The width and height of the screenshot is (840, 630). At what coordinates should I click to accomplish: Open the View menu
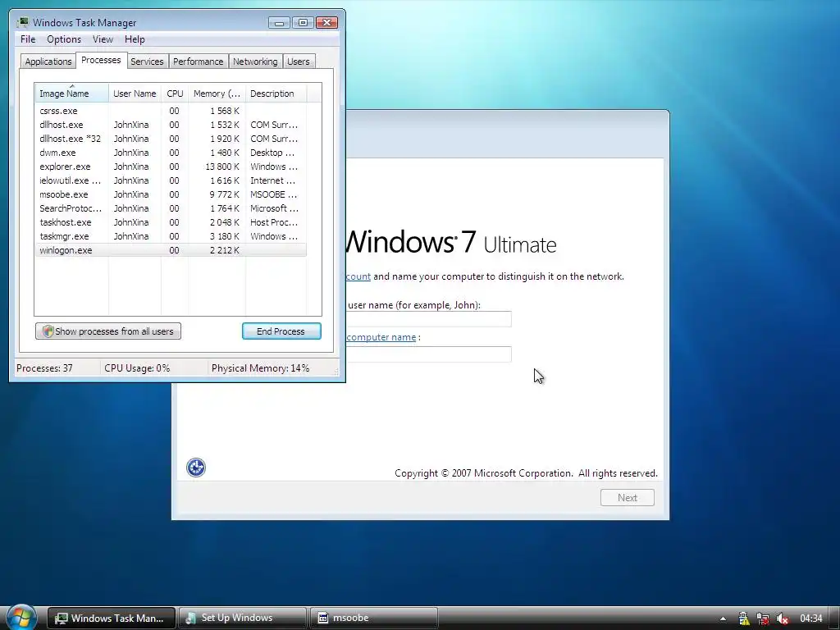tap(103, 39)
